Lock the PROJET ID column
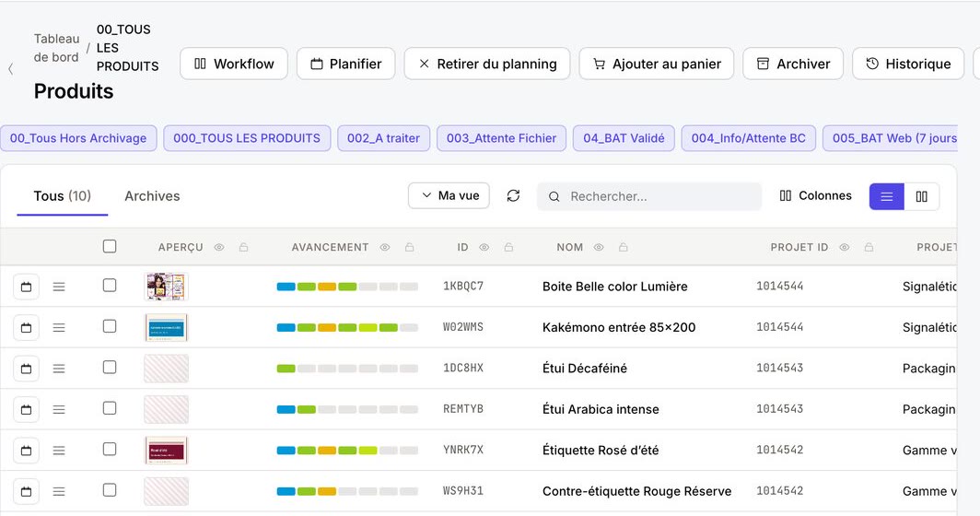The image size is (980, 516). click(x=869, y=247)
